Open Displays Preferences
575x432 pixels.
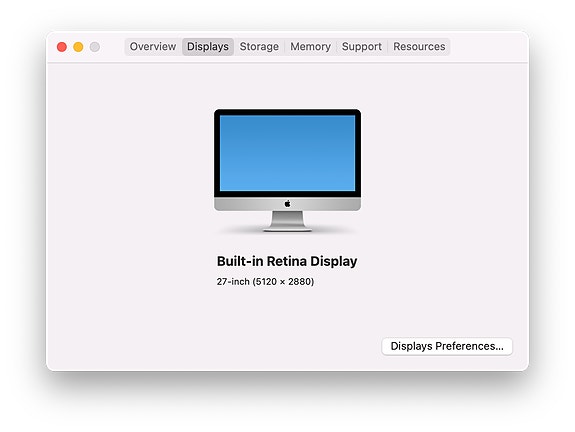pyautogui.click(x=447, y=346)
